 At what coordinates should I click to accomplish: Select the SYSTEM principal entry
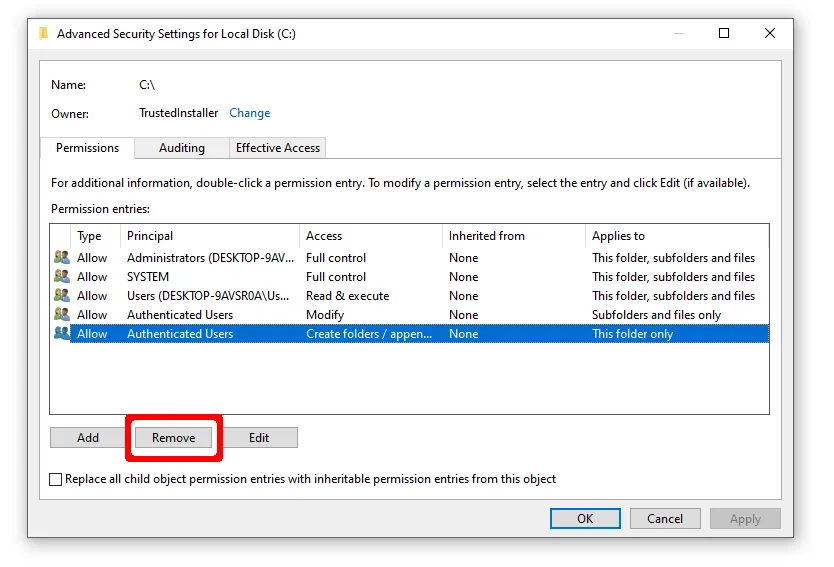pyautogui.click(x=411, y=277)
